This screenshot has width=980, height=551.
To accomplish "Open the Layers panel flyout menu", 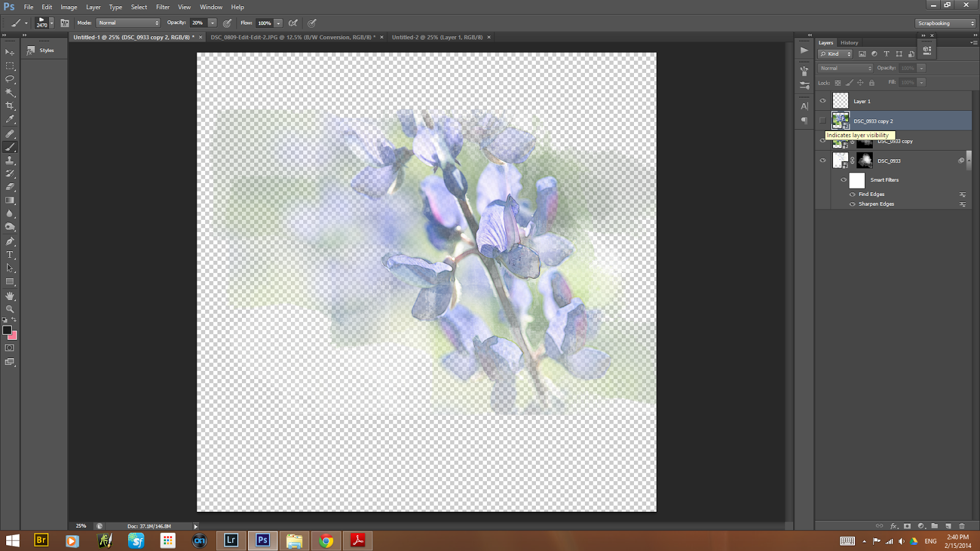I will pos(974,43).
